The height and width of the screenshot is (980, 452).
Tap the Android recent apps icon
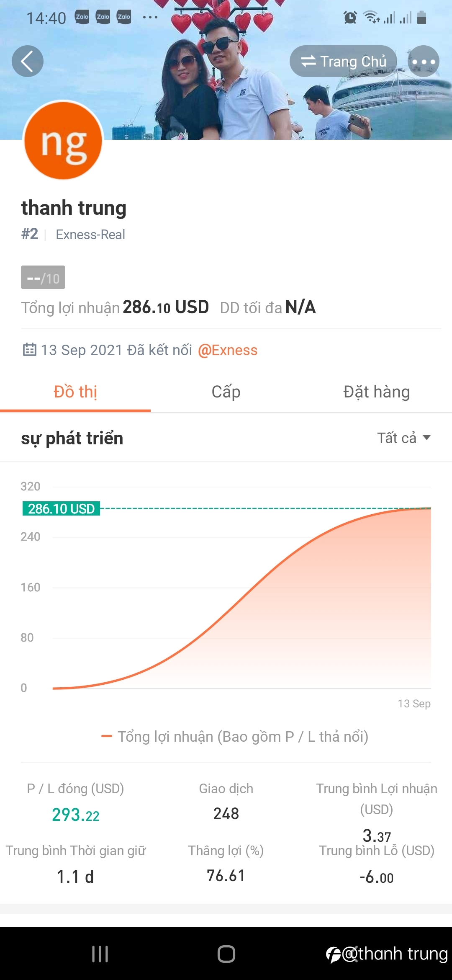[100, 954]
